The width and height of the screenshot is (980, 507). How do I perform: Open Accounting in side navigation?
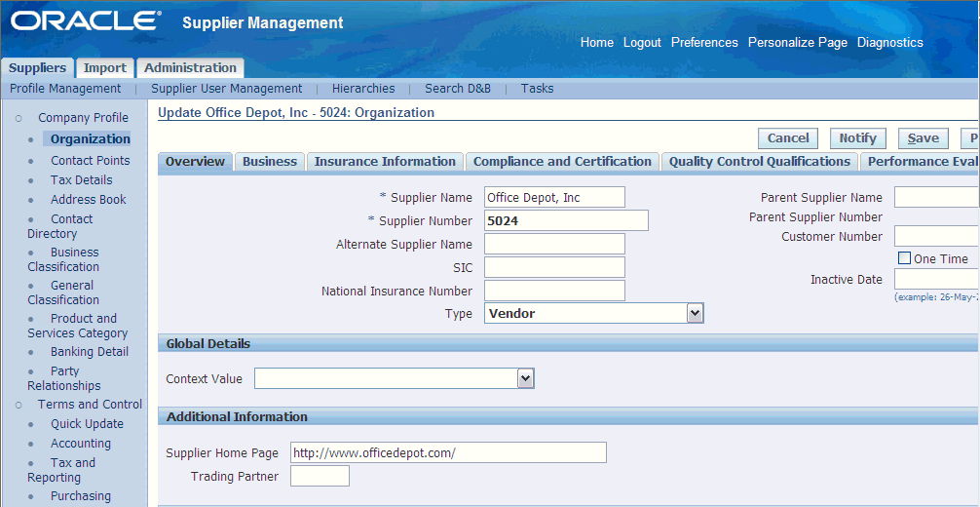tap(81, 443)
